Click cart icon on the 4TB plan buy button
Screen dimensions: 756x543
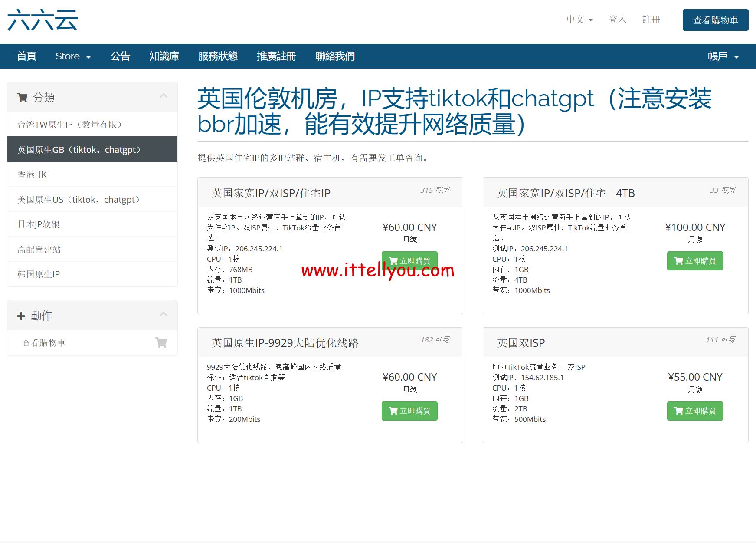click(678, 260)
